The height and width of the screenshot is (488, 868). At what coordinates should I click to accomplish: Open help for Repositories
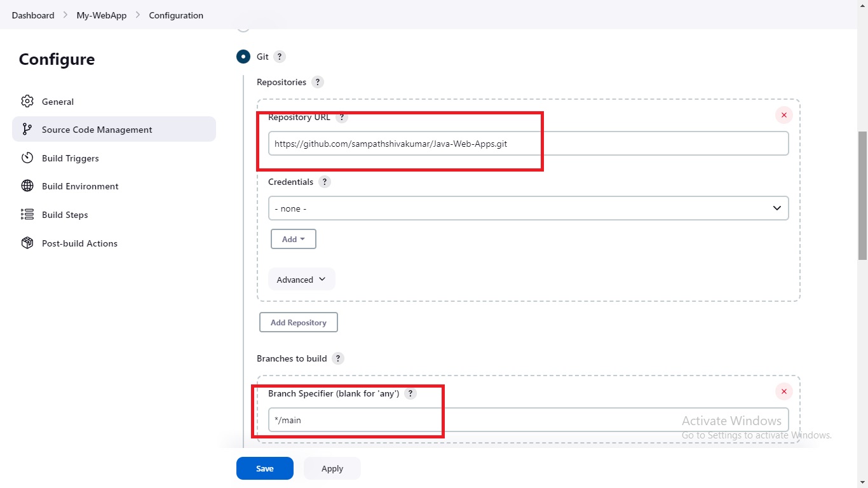point(318,82)
